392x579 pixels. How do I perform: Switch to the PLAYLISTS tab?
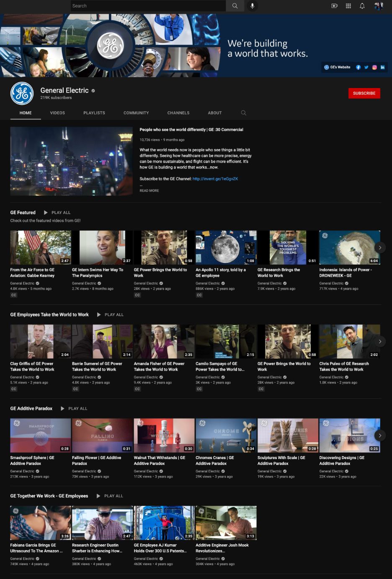click(94, 113)
